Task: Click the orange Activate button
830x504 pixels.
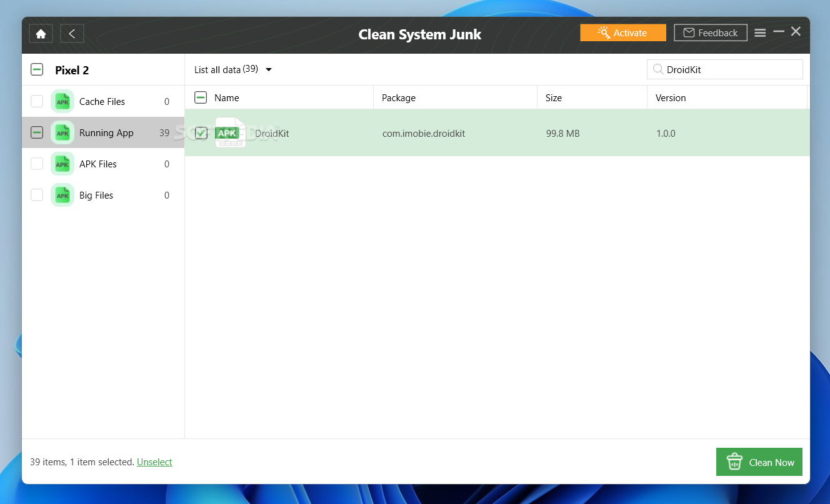Action: tap(623, 32)
